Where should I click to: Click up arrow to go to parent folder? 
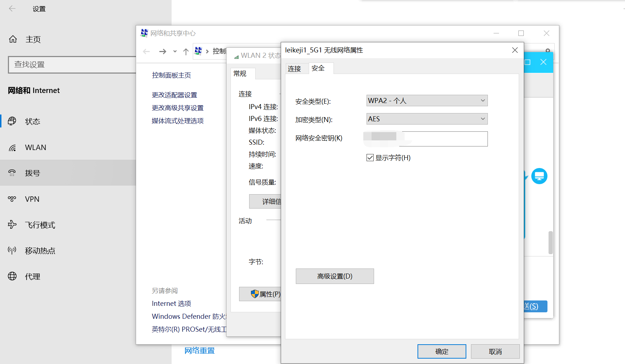(x=186, y=51)
